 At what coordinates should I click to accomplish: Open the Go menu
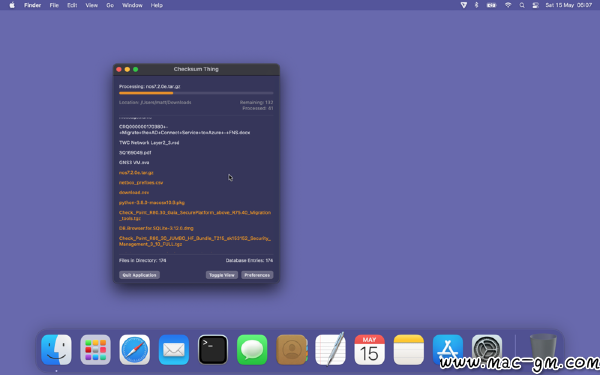[110, 5]
